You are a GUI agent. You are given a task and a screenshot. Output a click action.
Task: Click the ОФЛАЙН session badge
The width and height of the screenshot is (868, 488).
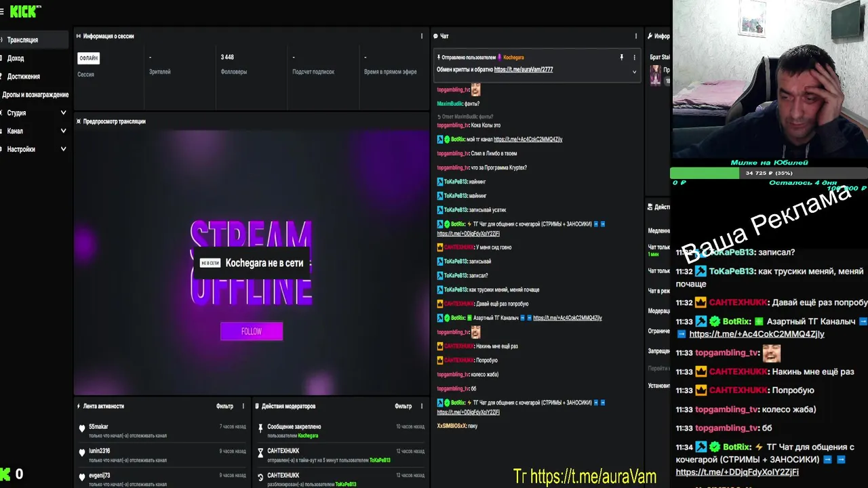click(x=88, y=58)
